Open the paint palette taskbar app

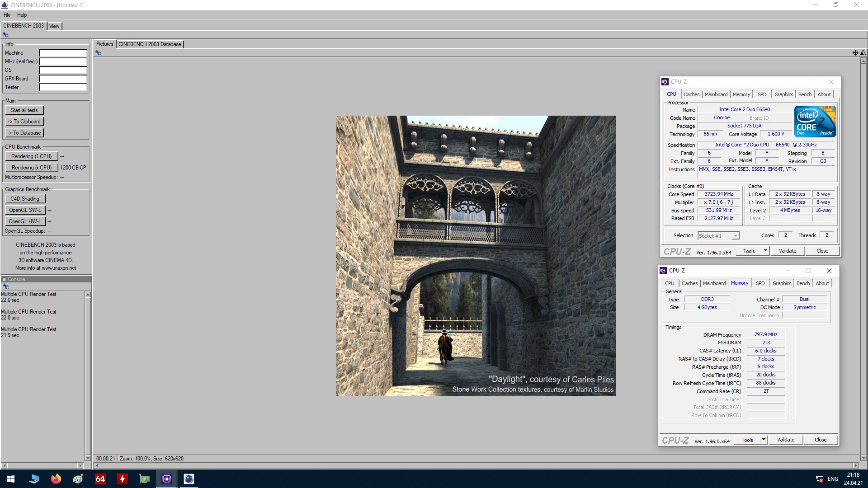(x=78, y=479)
